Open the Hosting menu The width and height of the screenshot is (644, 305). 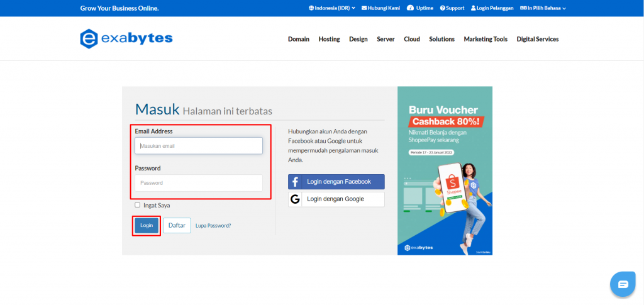[330, 40]
